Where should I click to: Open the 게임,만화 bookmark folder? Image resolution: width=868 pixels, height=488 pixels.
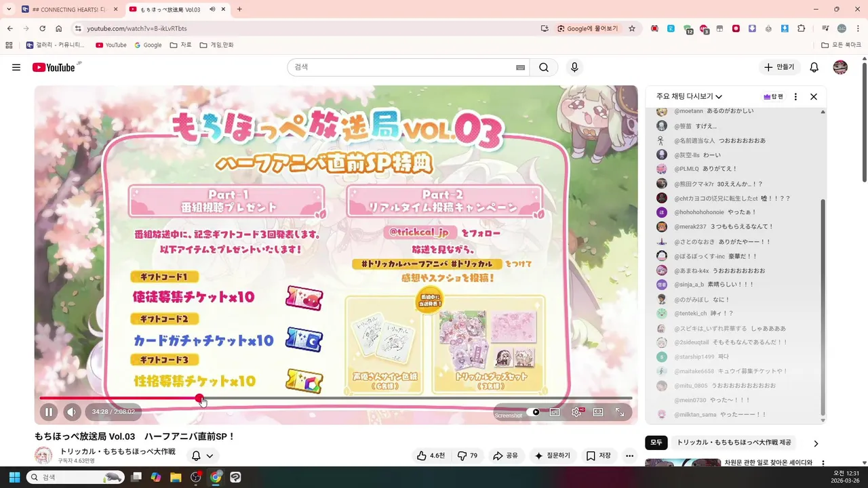click(216, 45)
